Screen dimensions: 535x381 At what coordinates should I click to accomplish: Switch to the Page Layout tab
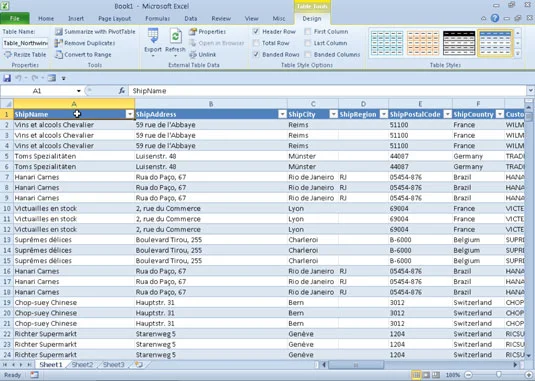tap(114, 18)
